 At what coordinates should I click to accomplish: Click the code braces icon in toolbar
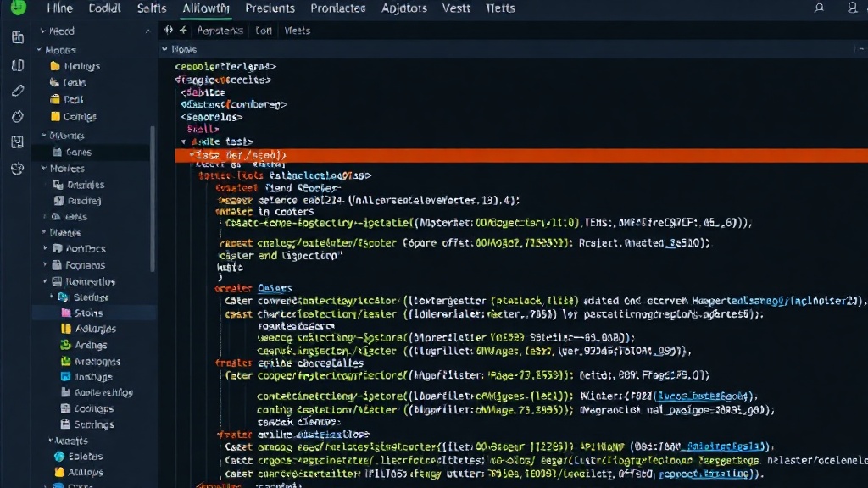tap(169, 30)
